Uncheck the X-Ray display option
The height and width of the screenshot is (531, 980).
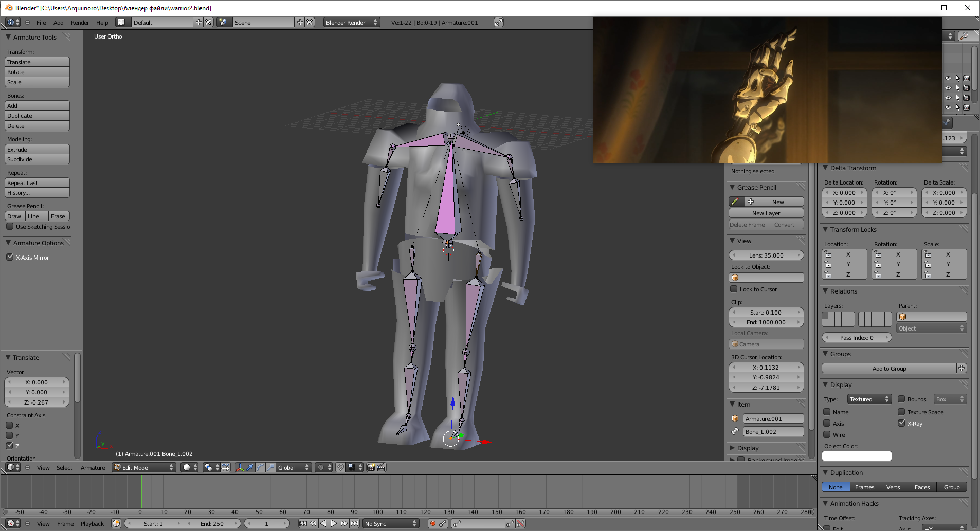point(901,423)
